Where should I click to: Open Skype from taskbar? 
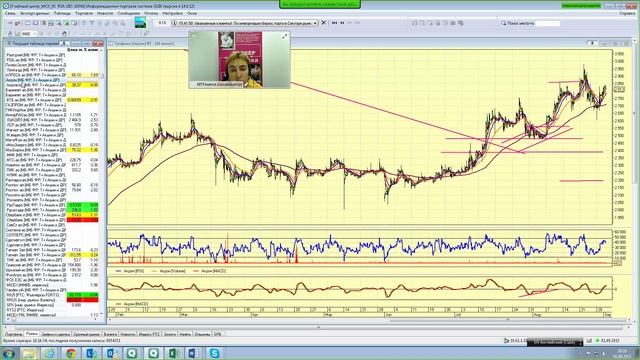pos(214,353)
